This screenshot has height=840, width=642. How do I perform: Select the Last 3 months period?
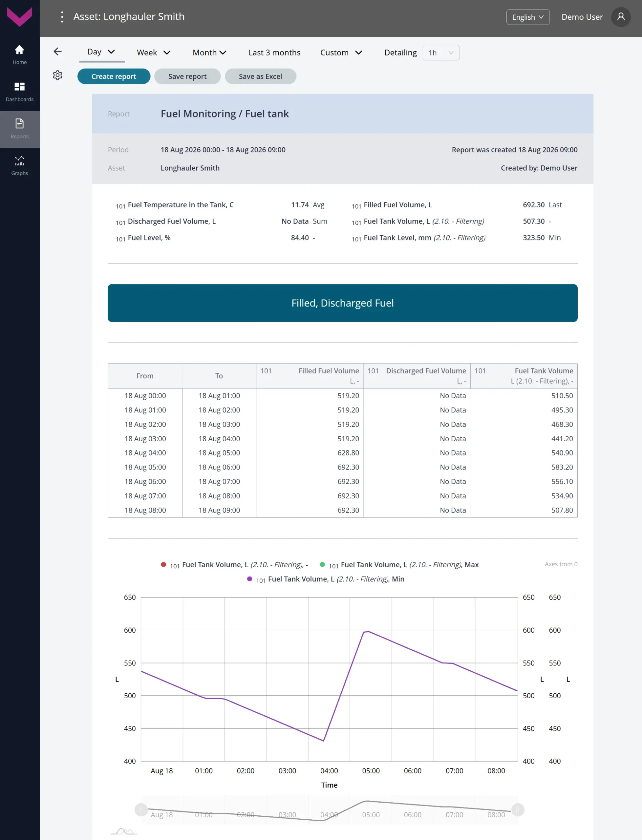[x=274, y=53]
